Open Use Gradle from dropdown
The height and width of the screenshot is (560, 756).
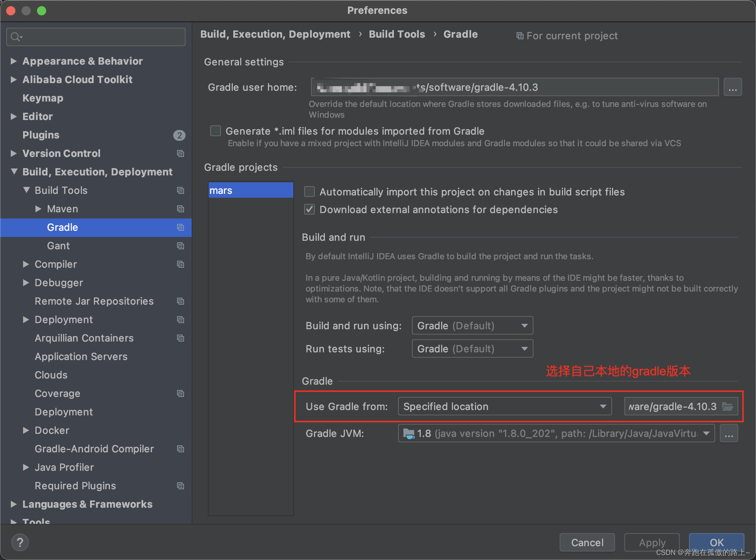coord(505,407)
